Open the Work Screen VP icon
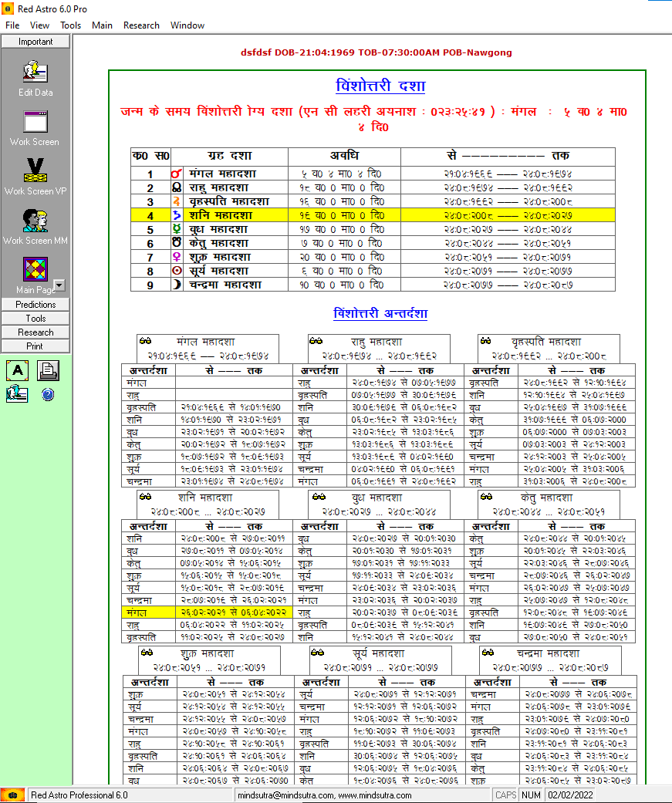 tap(35, 170)
